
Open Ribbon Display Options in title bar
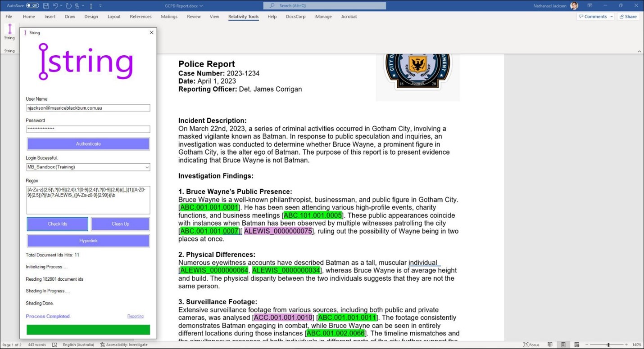click(x=590, y=6)
